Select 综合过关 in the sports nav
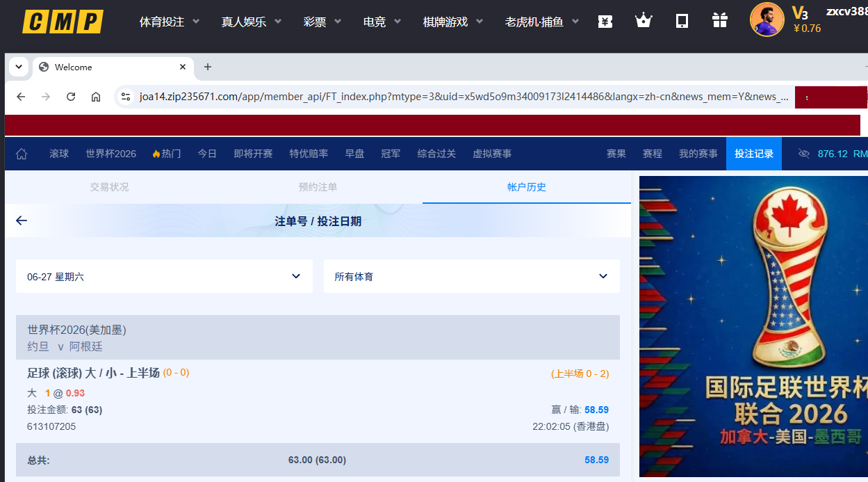The image size is (868, 482). point(436,154)
